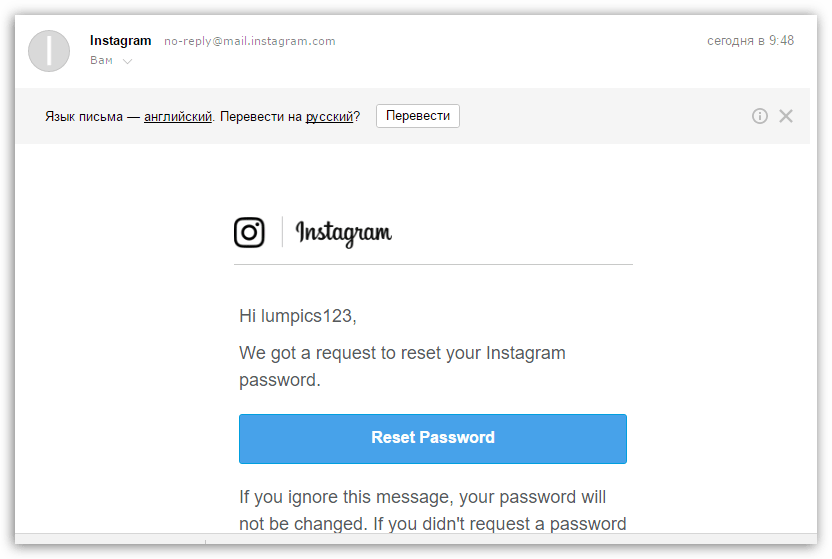The image size is (832, 559).
Task: Click the divider line under Instagram header
Action: [x=433, y=265]
